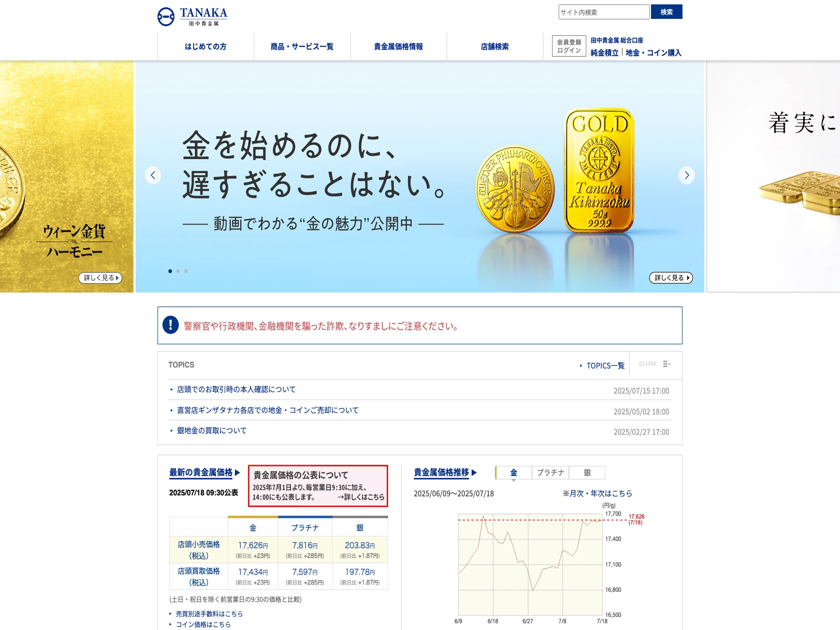Viewport: 840px width, 630px height.
Task: Switch chart to the 銀 tab
Action: coord(587,472)
